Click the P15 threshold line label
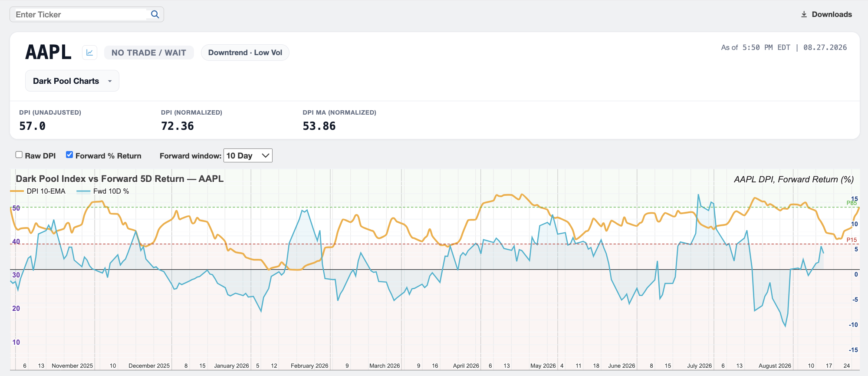 pyautogui.click(x=852, y=240)
